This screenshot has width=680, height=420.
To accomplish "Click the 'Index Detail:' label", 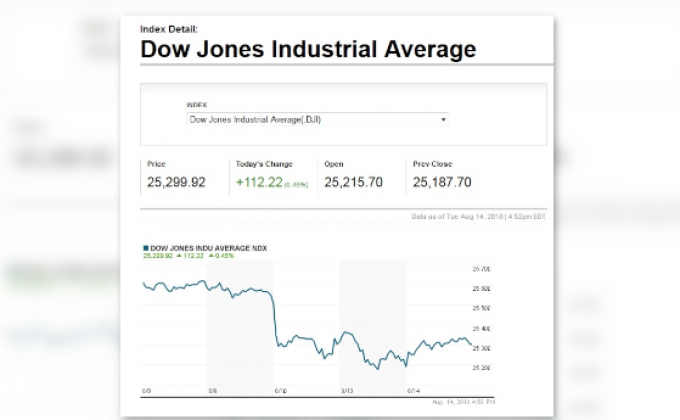I will [169, 29].
